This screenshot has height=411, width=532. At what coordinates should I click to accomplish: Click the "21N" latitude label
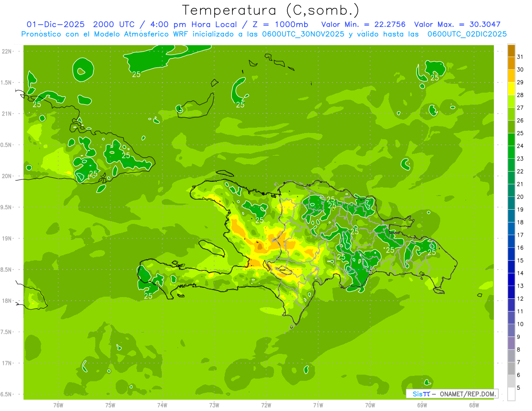coord(8,114)
